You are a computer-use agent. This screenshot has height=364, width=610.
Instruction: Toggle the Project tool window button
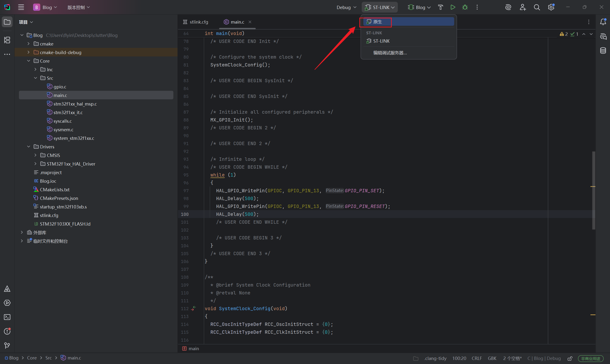coord(7,22)
